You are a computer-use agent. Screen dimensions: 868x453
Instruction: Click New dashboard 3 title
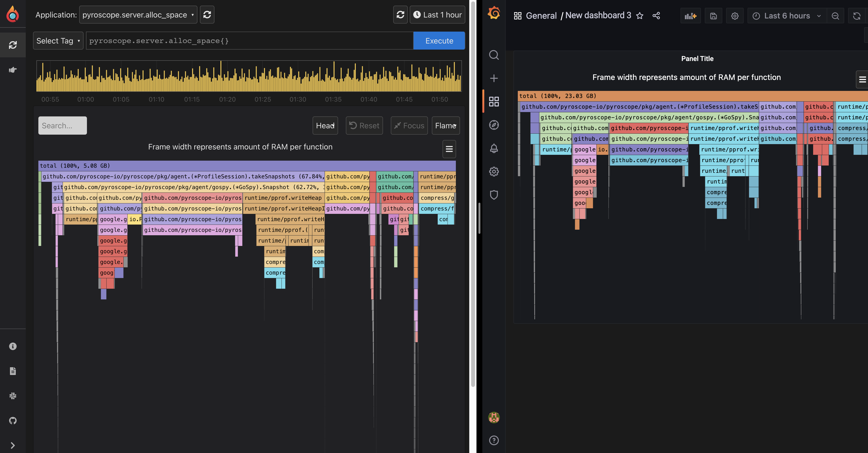click(598, 16)
